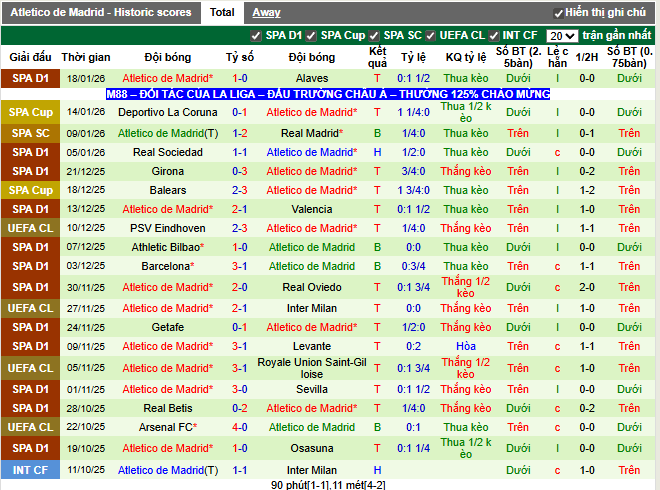This screenshot has width=660, height=490.
Task: Click the 3-0 score for Sevilla match
Action: 240,389
